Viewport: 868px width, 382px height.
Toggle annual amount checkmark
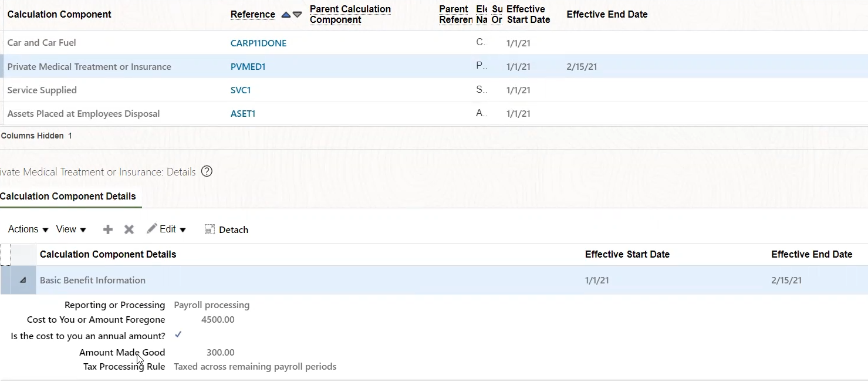178,334
